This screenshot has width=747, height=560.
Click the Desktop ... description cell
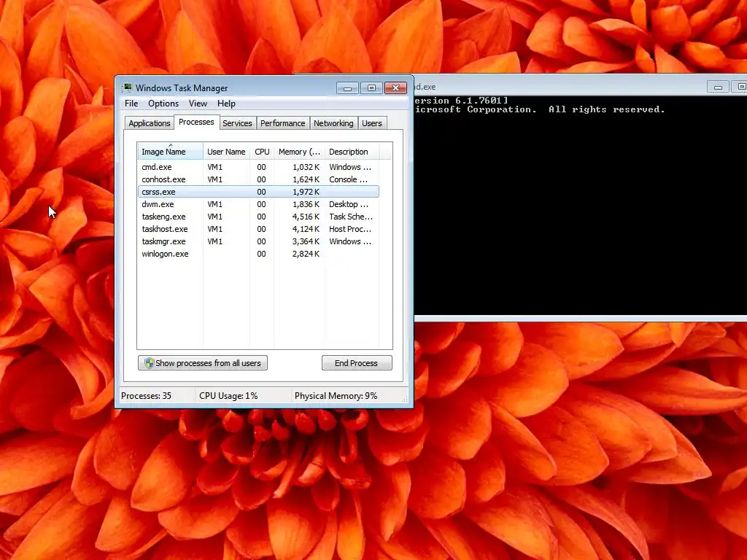click(349, 204)
